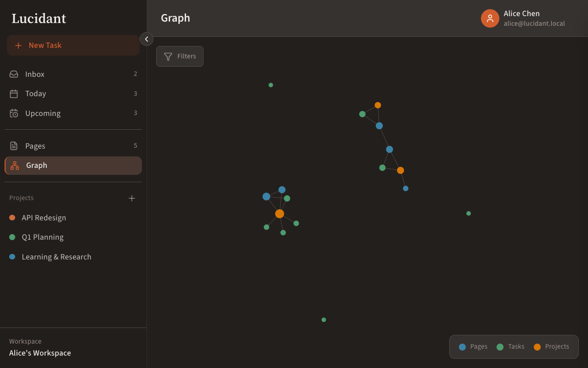Click the Inbox envelope icon
This screenshot has height=368, width=588.
coord(14,74)
